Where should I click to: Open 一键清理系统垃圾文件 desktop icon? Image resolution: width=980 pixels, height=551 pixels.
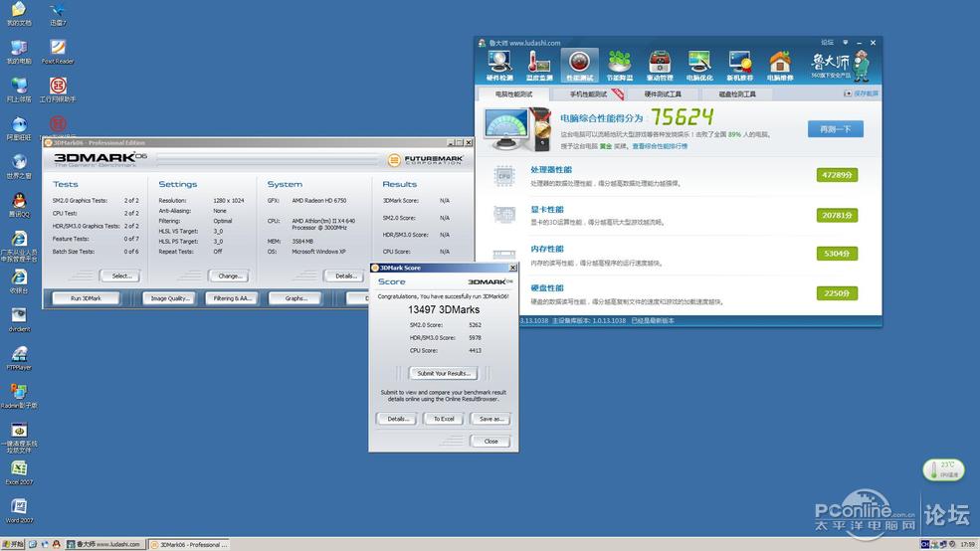19,438
